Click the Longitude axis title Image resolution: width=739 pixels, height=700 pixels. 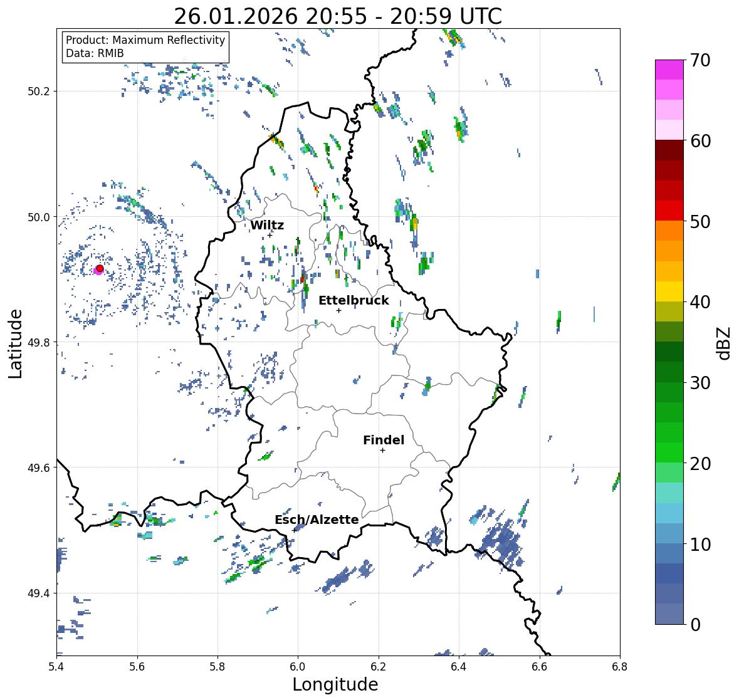[x=335, y=684]
